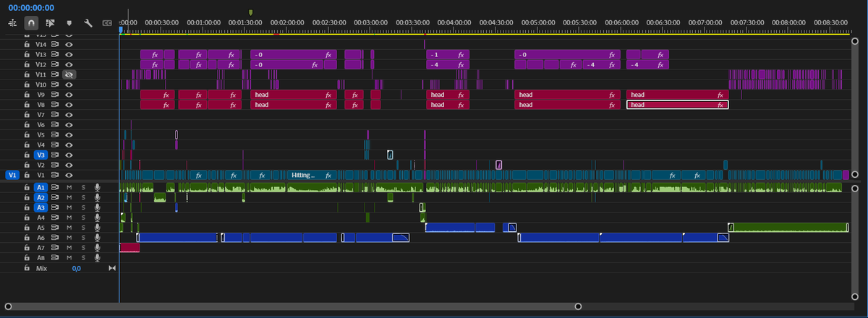Click the Mix volume value 0,0
This screenshot has width=868, height=318.
[76, 268]
